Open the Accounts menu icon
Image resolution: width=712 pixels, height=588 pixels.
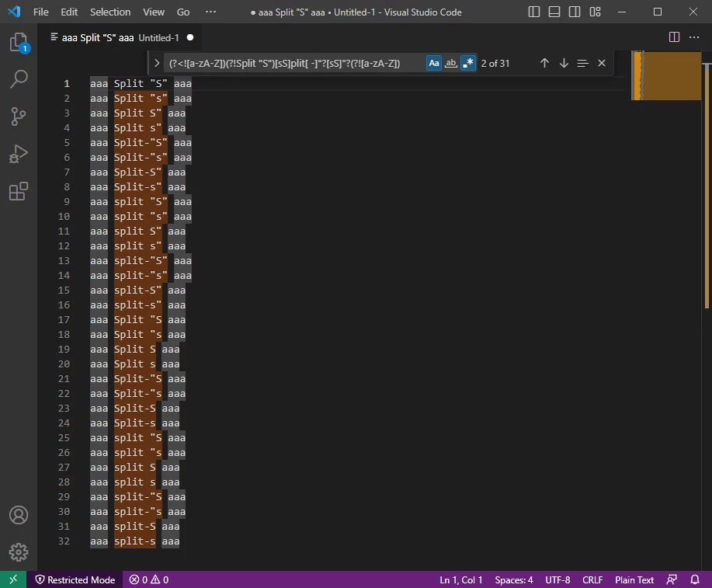pyautogui.click(x=19, y=515)
